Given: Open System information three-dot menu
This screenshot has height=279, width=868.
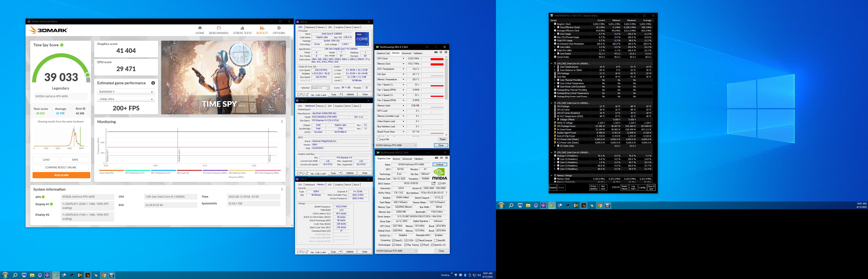Looking at the screenshot, I should 282,189.
